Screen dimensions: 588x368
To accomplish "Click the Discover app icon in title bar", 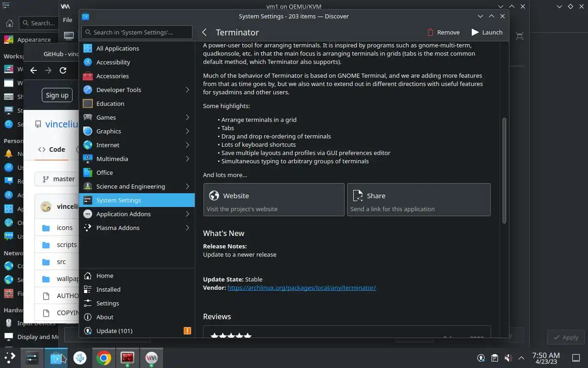I will pyautogui.click(x=85, y=17).
